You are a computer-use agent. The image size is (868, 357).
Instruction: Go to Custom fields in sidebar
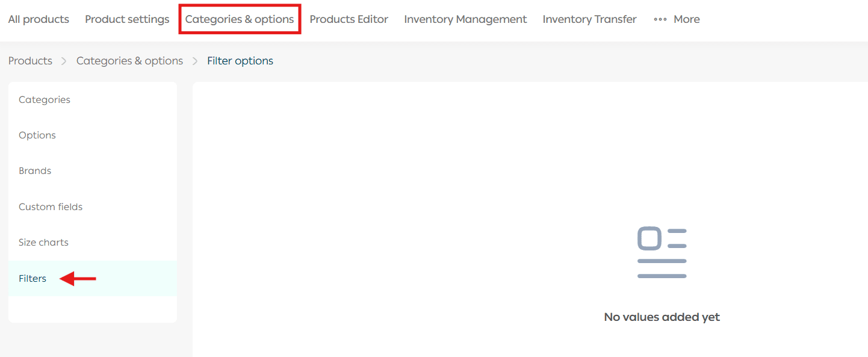tap(51, 207)
